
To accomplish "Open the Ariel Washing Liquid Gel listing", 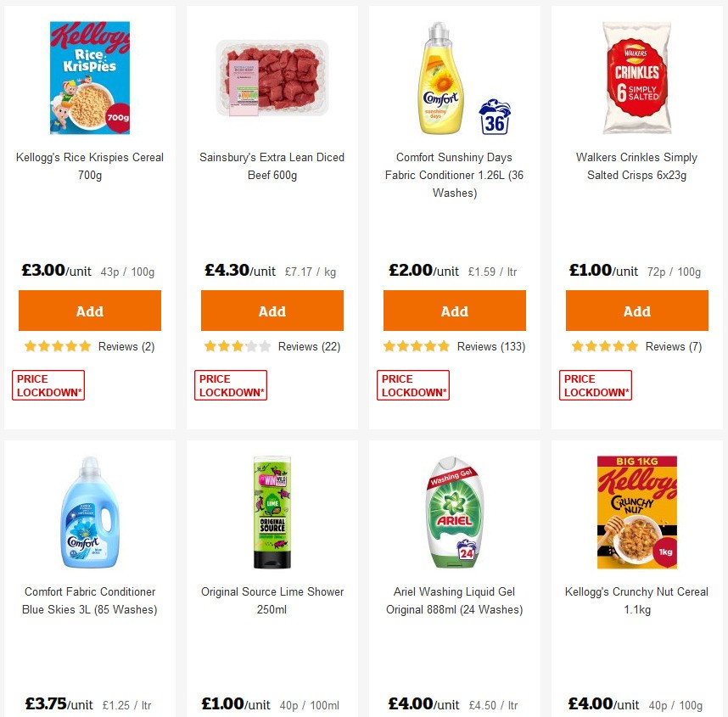I will (454, 600).
